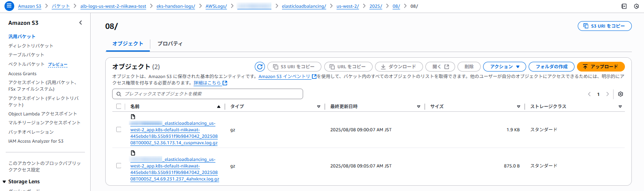Image resolution: width=644 pixels, height=191 pixels.
Task: Open Object Lambda アクセスポイント in sidebar
Action: (43, 114)
